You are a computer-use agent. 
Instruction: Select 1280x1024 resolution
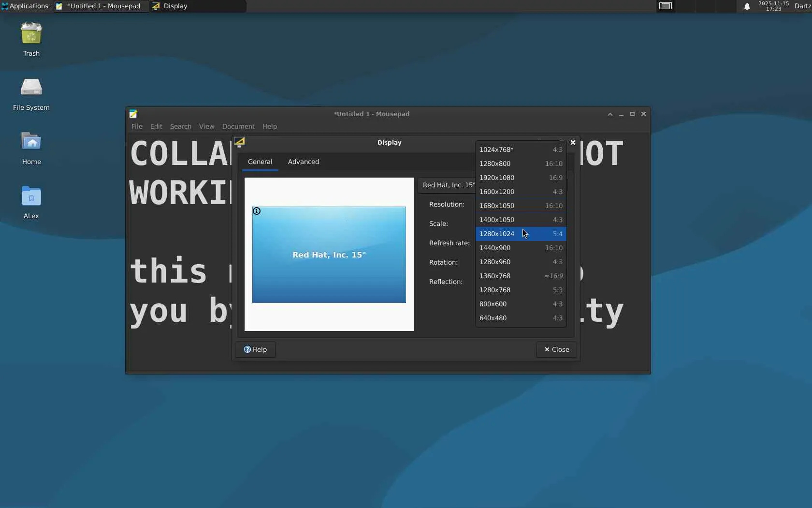coord(521,234)
